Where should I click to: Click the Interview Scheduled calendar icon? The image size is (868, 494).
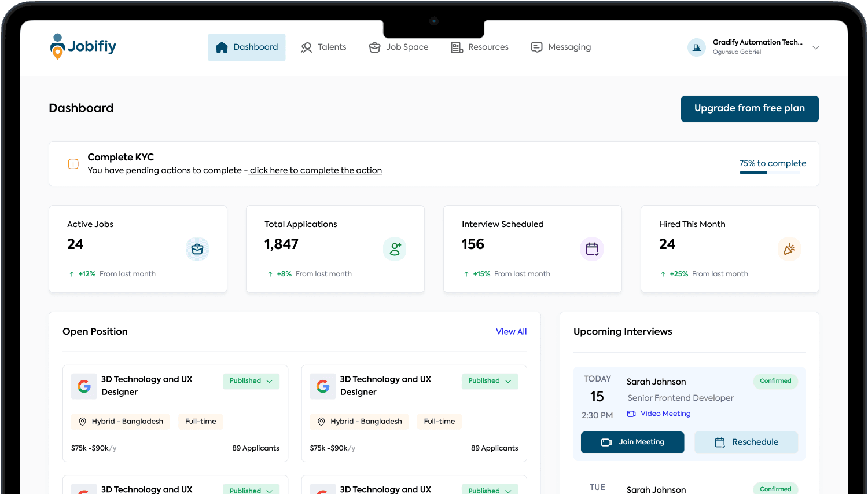(x=592, y=248)
